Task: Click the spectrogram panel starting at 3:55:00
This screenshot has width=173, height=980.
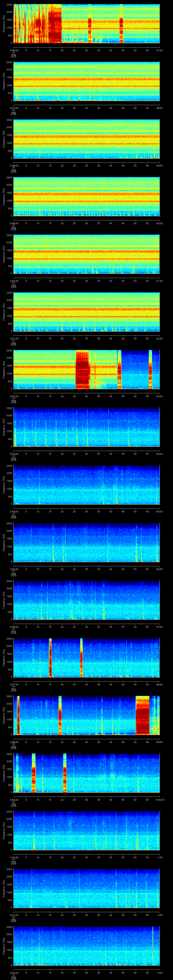Action: [x=86, y=543]
